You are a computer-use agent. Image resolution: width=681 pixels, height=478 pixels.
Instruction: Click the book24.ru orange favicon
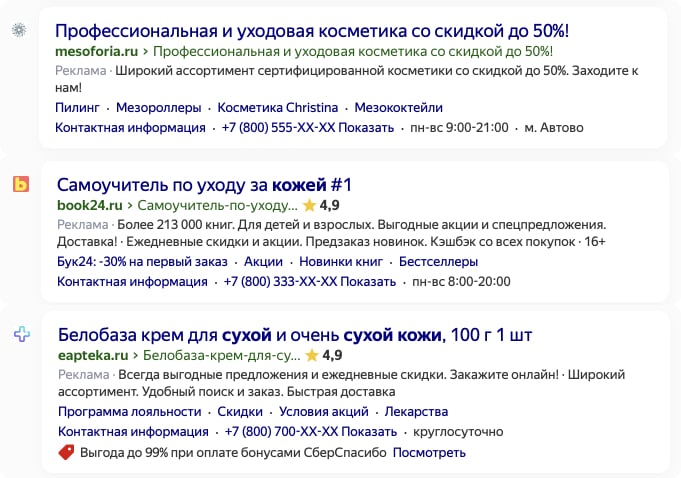click(21, 184)
